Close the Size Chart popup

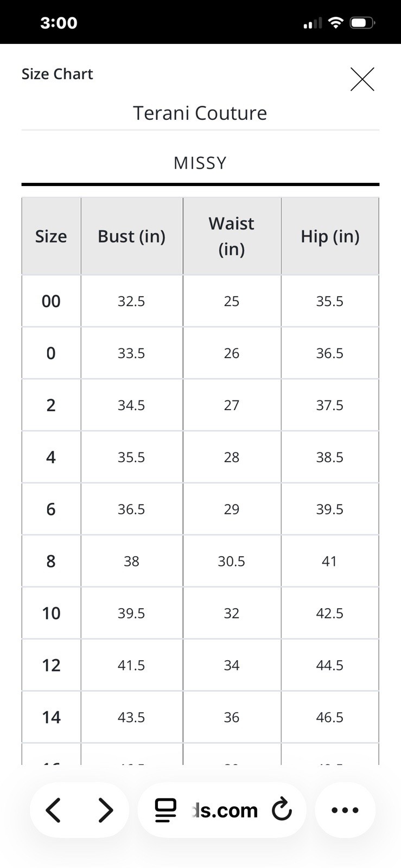coord(362,79)
